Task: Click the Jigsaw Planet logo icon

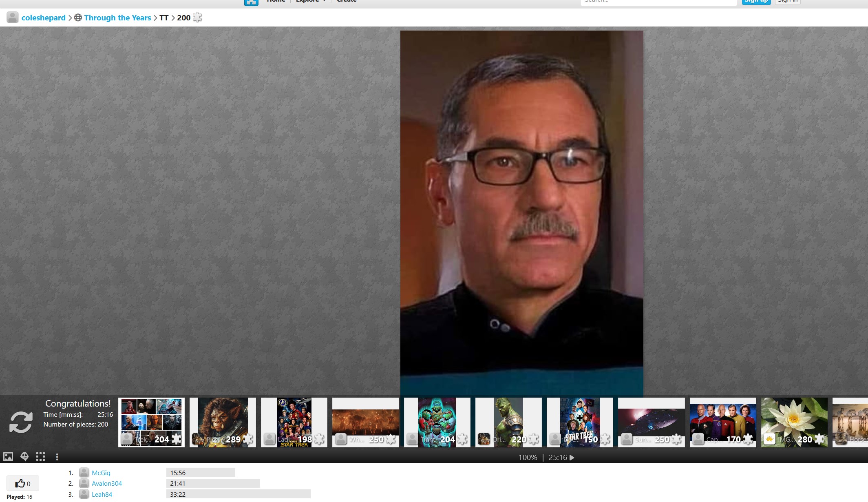Action: (x=251, y=2)
